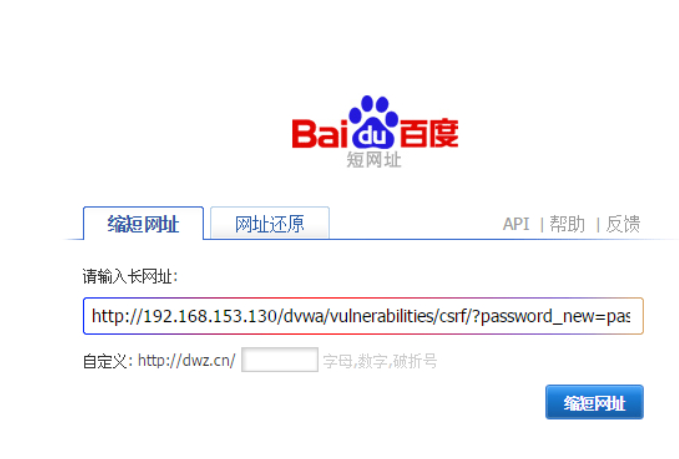The image size is (679, 459).
Task: Open the API link
Action: pos(516,224)
